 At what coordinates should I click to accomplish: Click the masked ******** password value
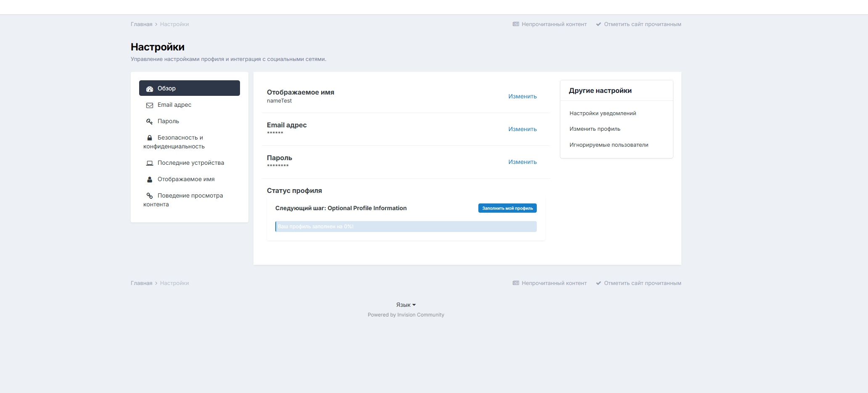[278, 166]
